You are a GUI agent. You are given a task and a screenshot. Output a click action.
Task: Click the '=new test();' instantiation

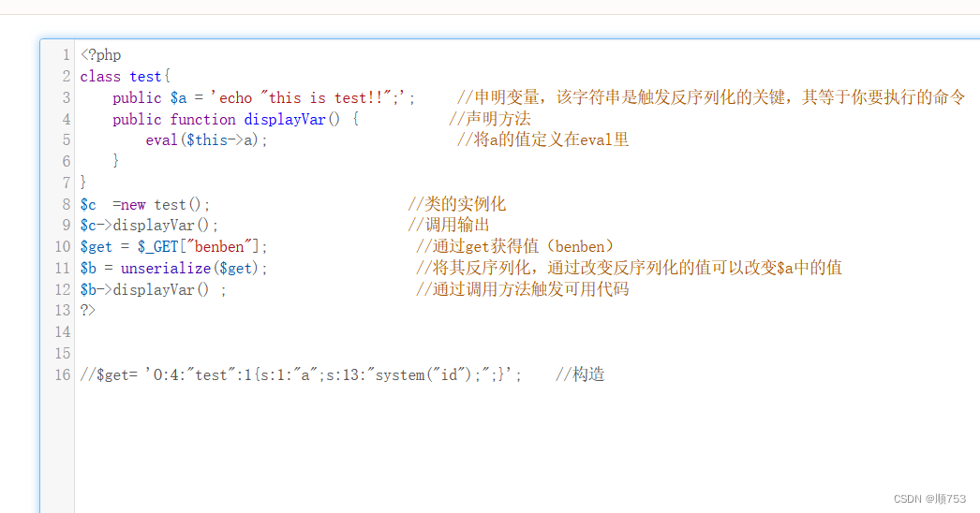click(x=161, y=204)
